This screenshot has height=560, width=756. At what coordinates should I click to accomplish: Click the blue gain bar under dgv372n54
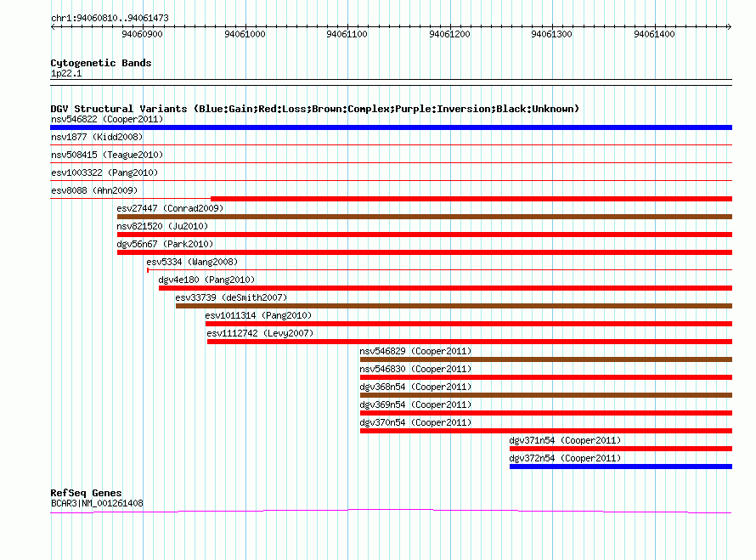point(621,467)
